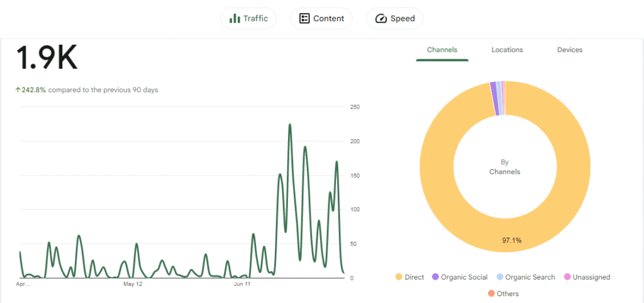Click the highest peak on the line chart
The height and width of the screenshot is (303, 644).
click(x=290, y=125)
